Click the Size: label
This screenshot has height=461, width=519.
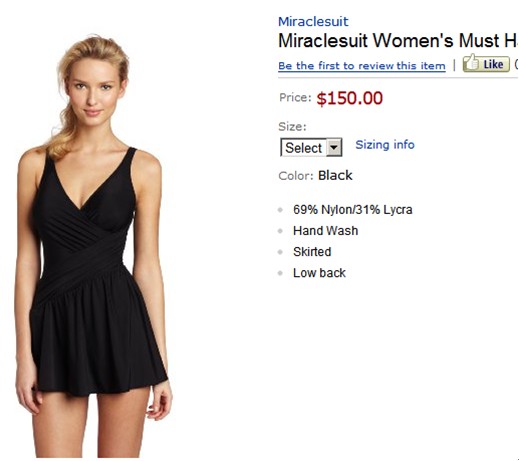coord(292,127)
